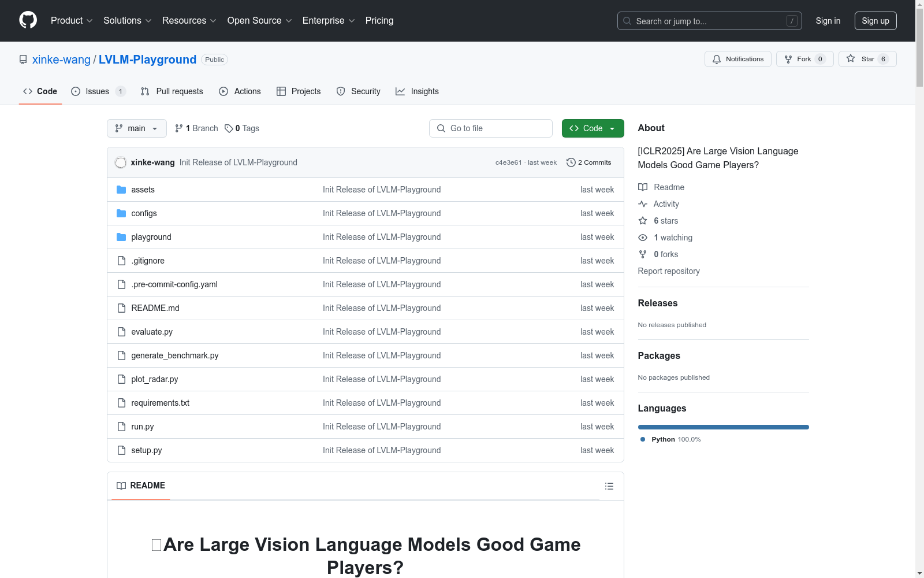Switch to the Issues tab

[x=98, y=91]
